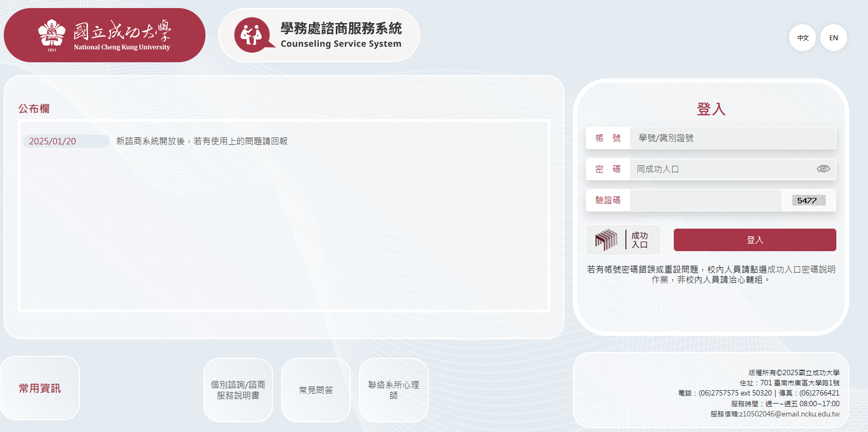Click the National Cheng Kung University logo
This screenshot has height=432, width=868.
point(105,35)
